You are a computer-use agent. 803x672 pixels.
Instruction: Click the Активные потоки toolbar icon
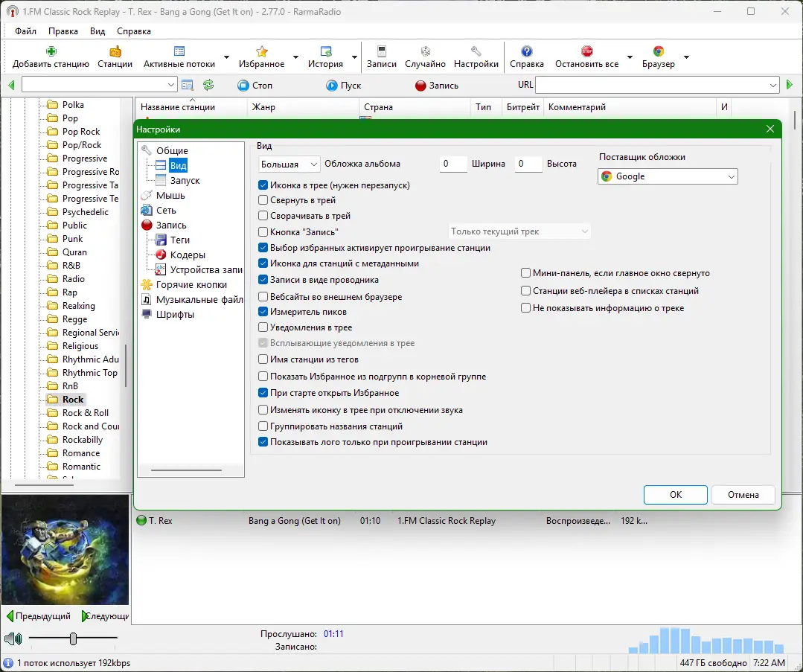tap(179, 52)
